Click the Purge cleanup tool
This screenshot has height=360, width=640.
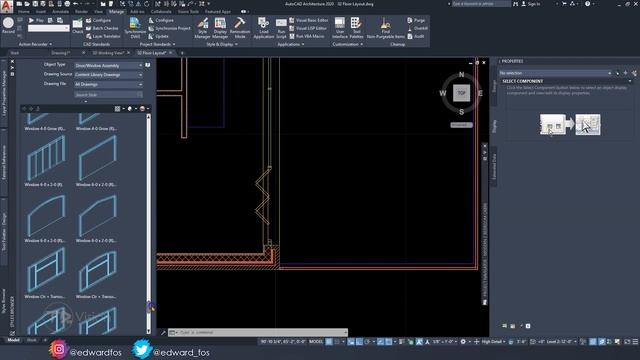pos(416,20)
